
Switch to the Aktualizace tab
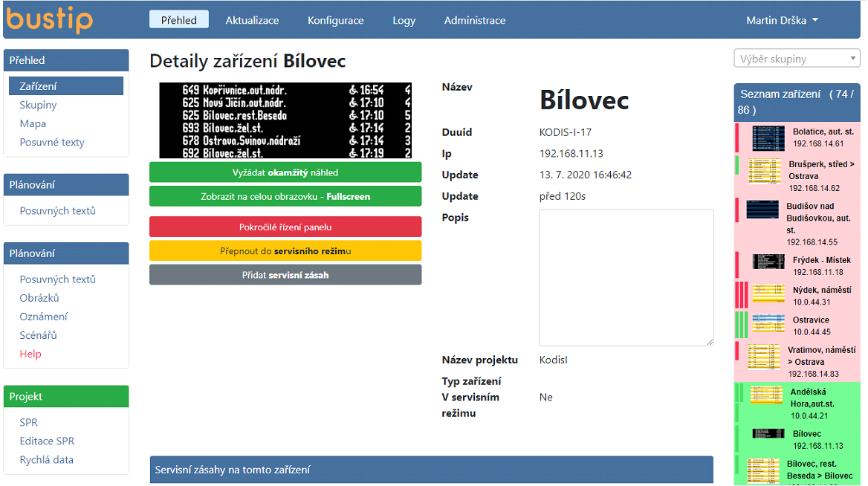coord(252,20)
